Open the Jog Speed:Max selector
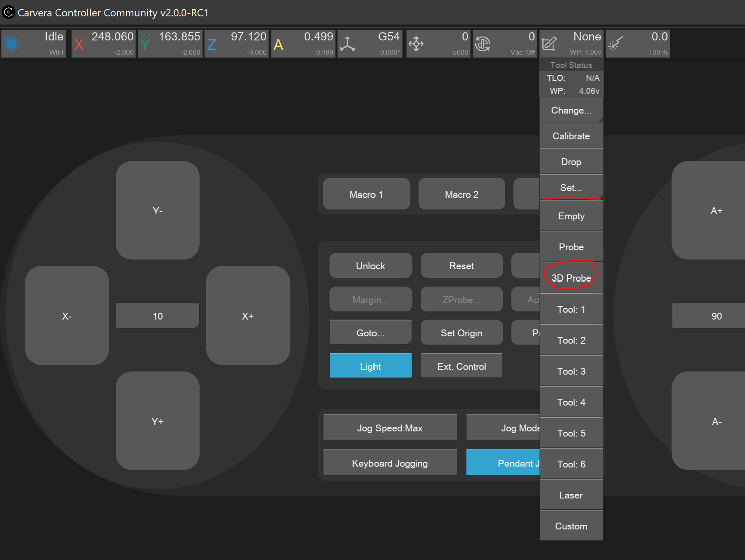The image size is (745, 560). [390, 428]
